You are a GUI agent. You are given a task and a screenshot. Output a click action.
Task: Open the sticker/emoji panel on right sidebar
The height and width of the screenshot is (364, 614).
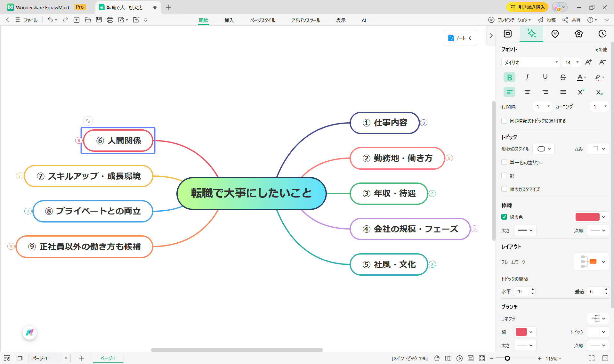coord(555,34)
